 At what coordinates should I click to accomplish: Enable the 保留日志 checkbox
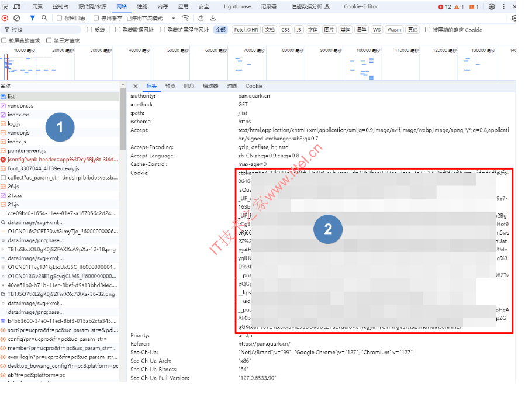pyautogui.click(x=60, y=18)
